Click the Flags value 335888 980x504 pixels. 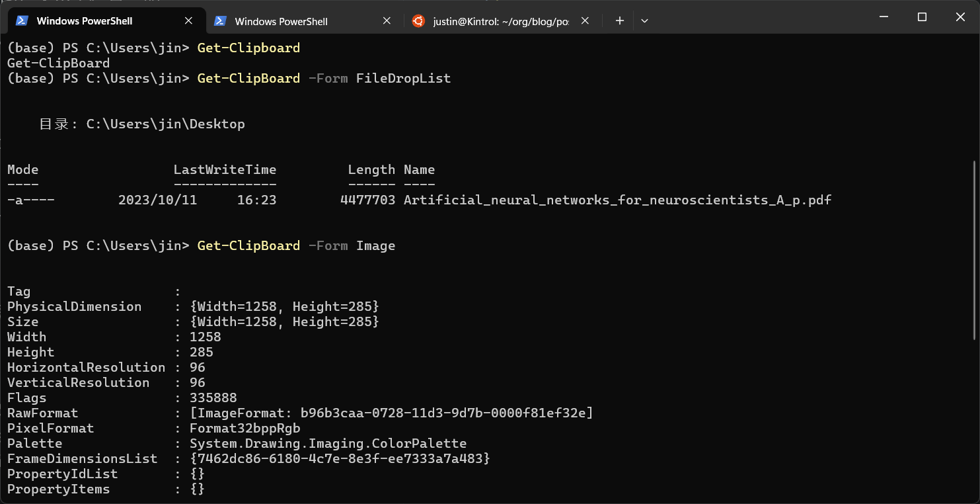point(213,398)
